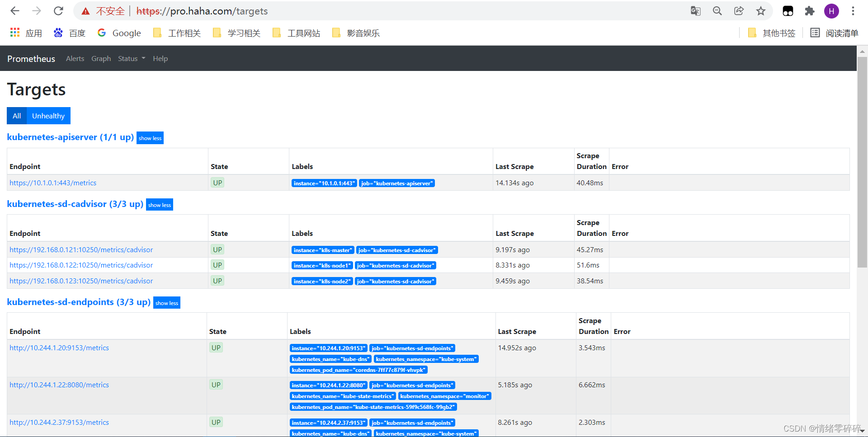This screenshot has height=437, width=868.
Task: Collapse kubernetes-sd-endpoints with show less
Action: point(167,303)
